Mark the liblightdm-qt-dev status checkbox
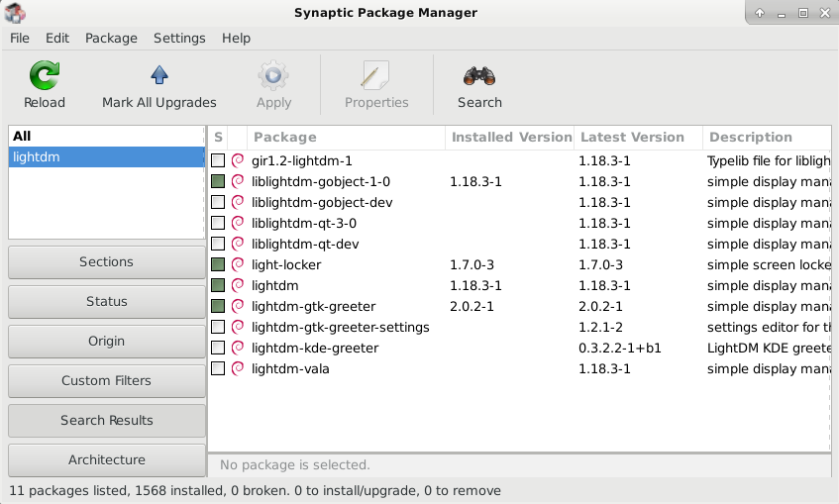 pyautogui.click(x=218, y=244)
